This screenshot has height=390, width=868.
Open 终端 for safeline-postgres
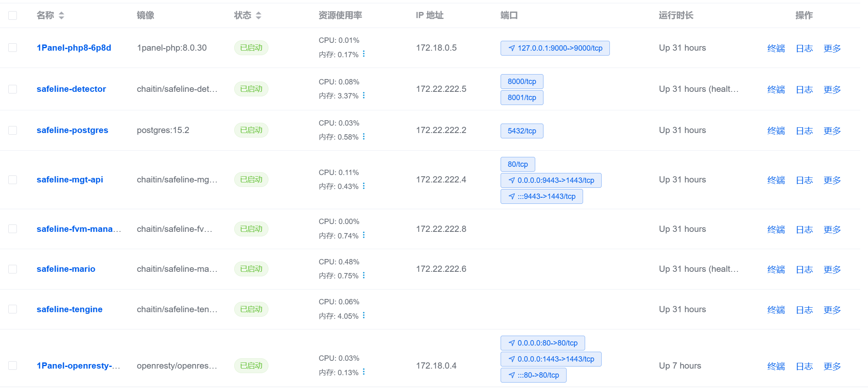(x=776, y=131)
